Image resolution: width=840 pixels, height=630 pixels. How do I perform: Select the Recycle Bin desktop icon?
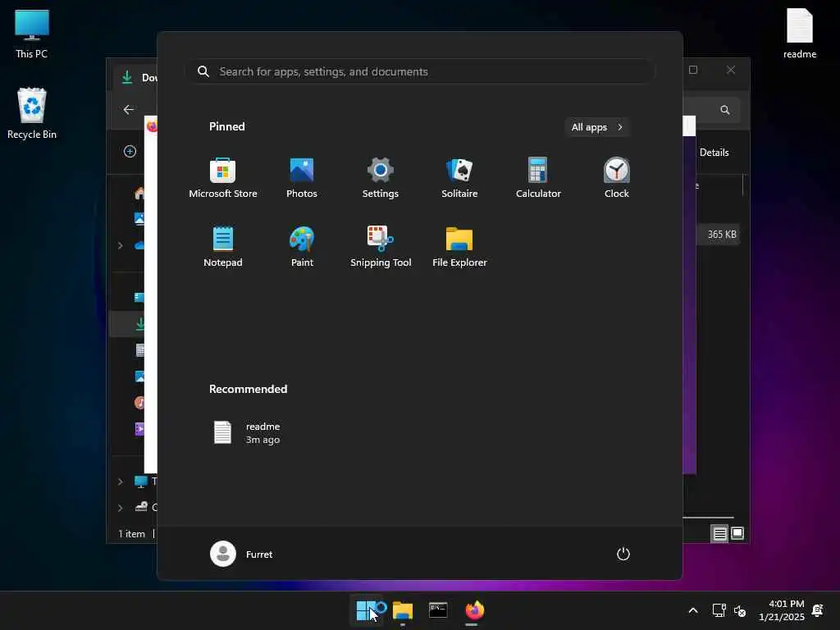point(32,113)
